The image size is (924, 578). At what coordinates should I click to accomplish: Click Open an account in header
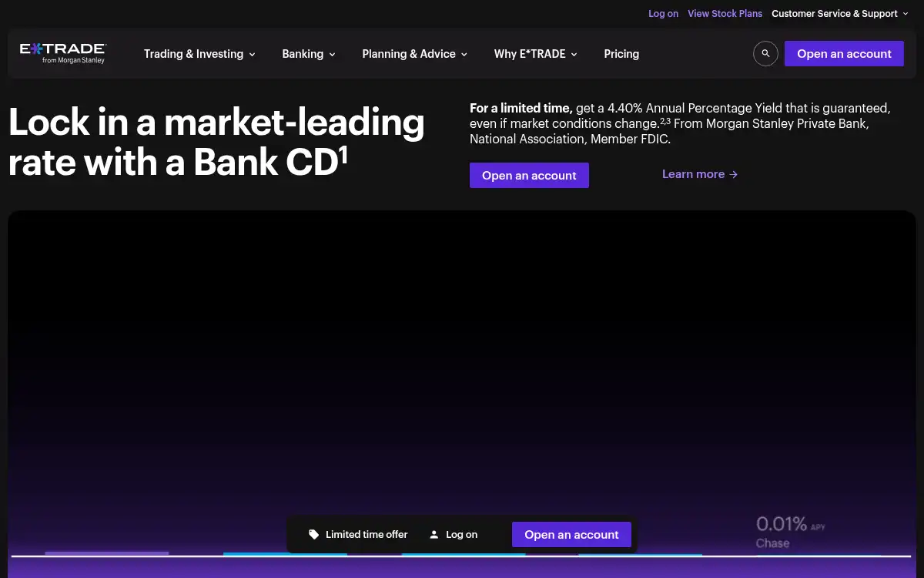pos(844,54)
